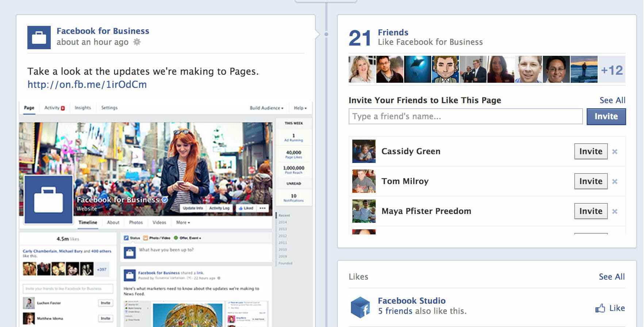Image resolution: width=644 pixels, height=327 pixels.
Task: Invite Maya Pfister Preedom to like page
Action: (591, 211)
